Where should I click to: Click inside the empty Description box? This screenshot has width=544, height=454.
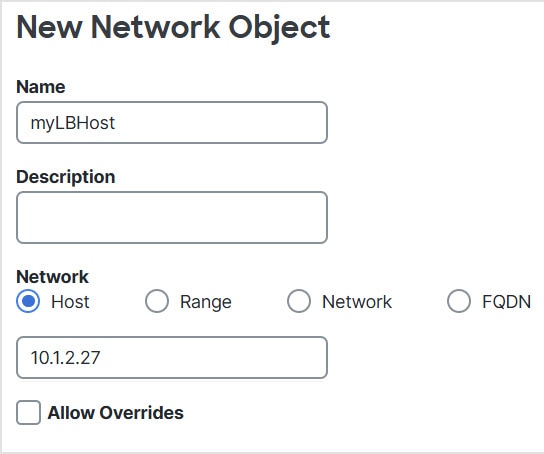172,217
